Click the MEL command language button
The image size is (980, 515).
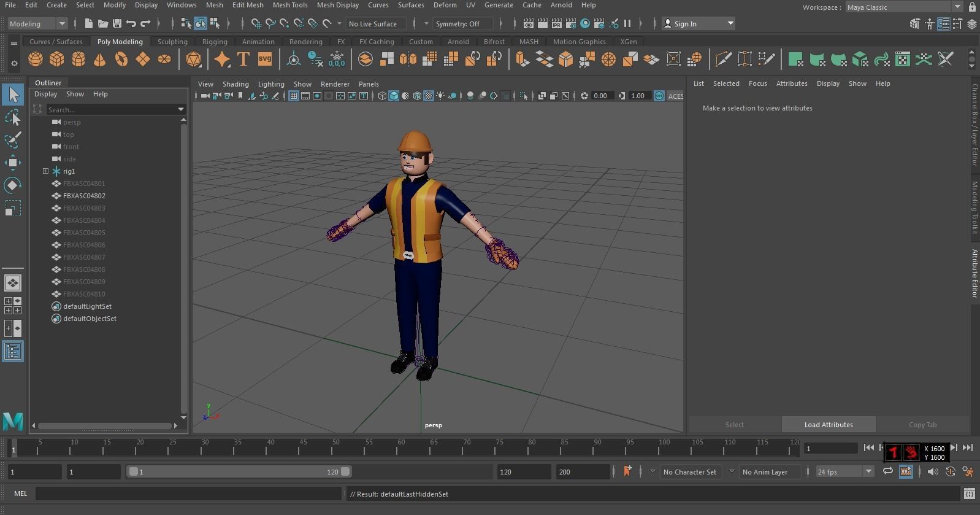pyautogui.click(x=20, y=494)
